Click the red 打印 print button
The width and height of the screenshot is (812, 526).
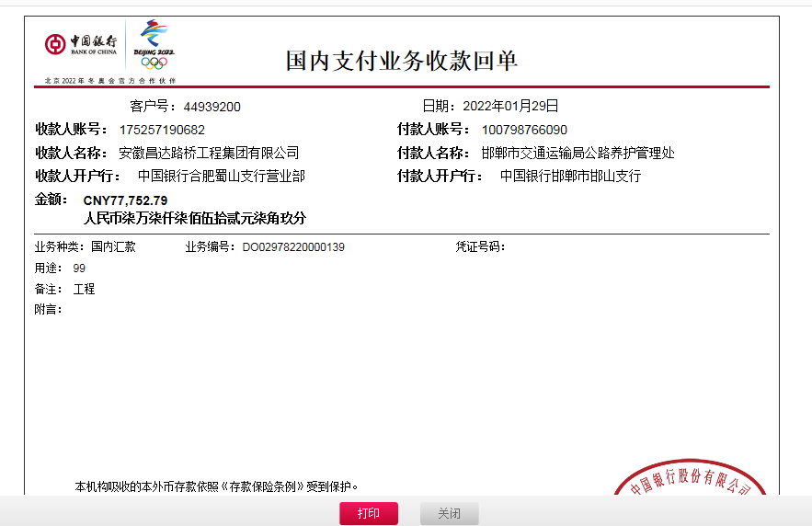pos(368,513)
